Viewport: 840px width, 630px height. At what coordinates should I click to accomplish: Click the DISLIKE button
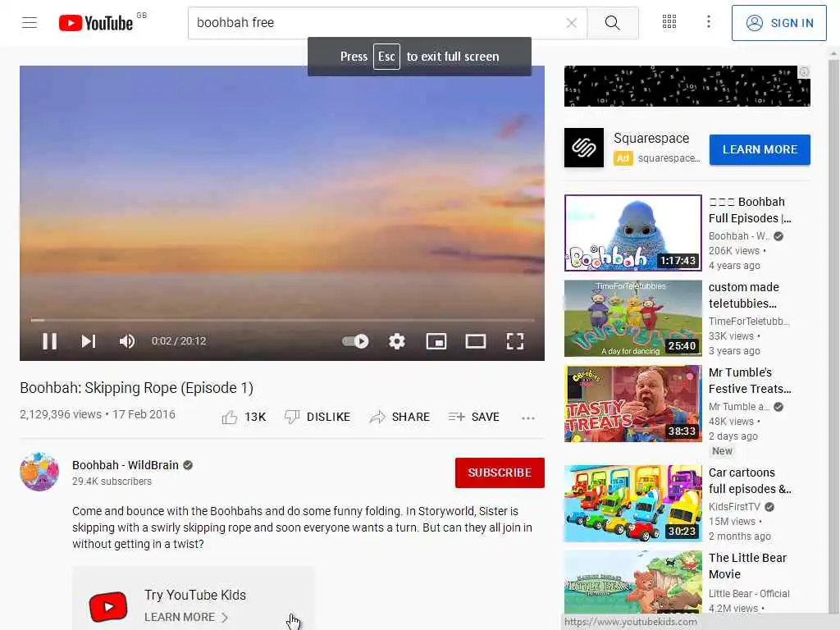tap(317, 417)
